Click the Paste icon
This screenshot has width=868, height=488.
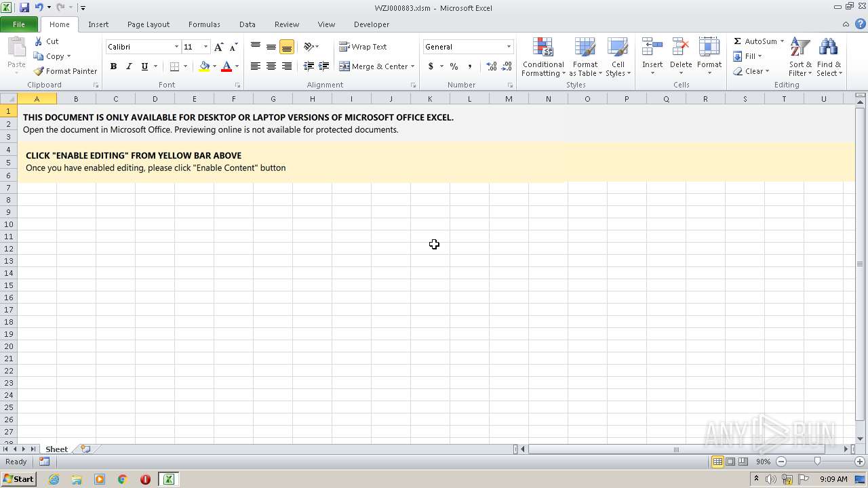click(x=16, y=49)
